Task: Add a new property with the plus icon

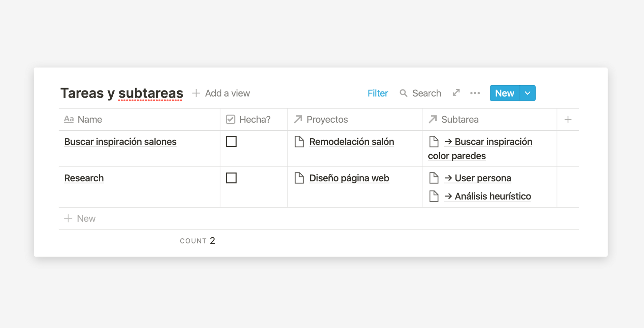Action: click(568, 119)
